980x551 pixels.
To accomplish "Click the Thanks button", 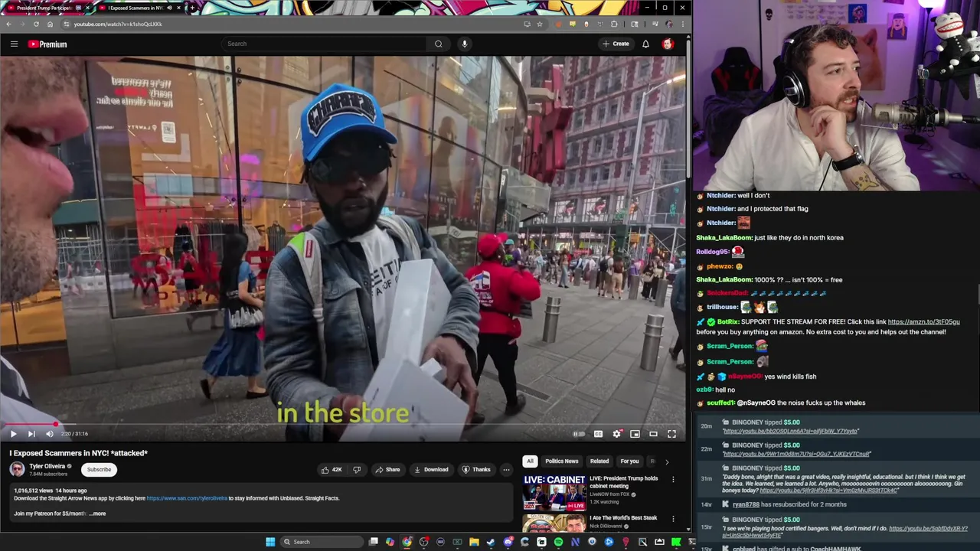I will coord(476,470).
